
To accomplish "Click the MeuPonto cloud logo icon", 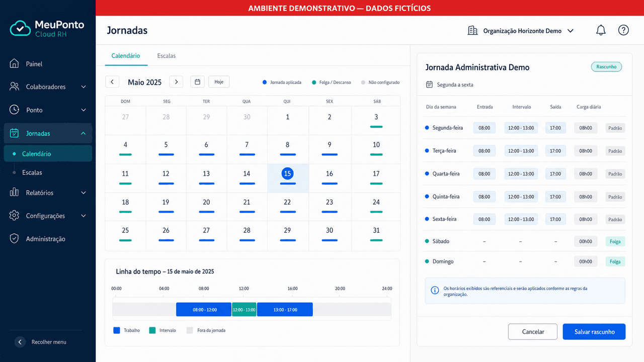I will pos(21,29).
